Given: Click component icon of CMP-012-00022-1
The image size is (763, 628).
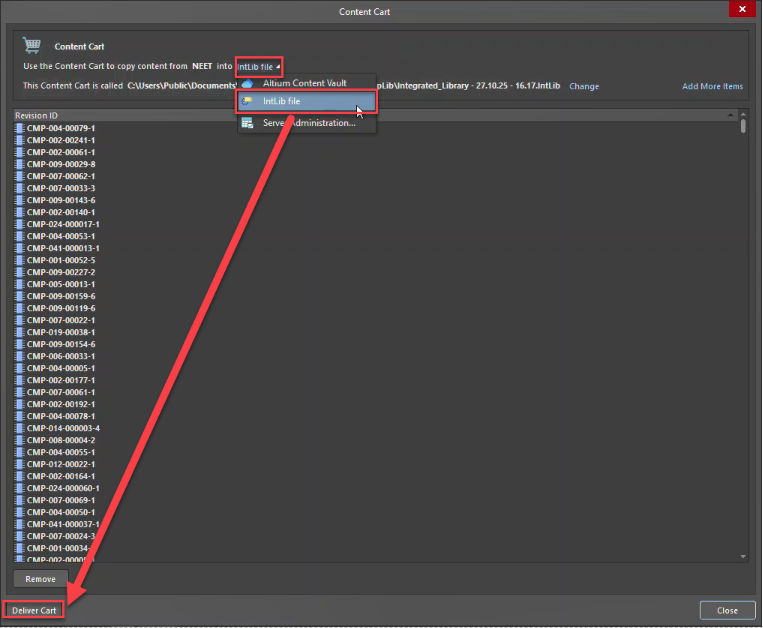Looking at the screenshot, I should [19, 464].
